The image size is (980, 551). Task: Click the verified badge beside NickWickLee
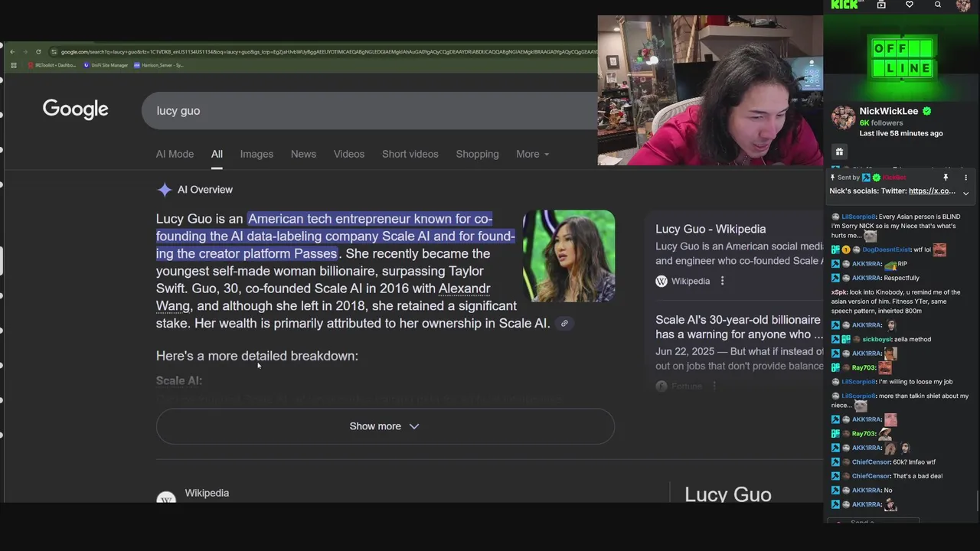click(926, 111)
